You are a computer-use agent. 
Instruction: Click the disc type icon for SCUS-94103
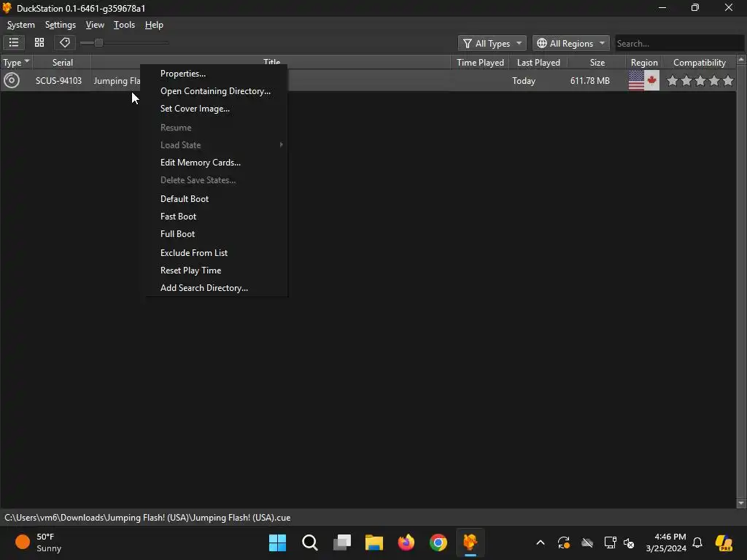tap(12, 80)
